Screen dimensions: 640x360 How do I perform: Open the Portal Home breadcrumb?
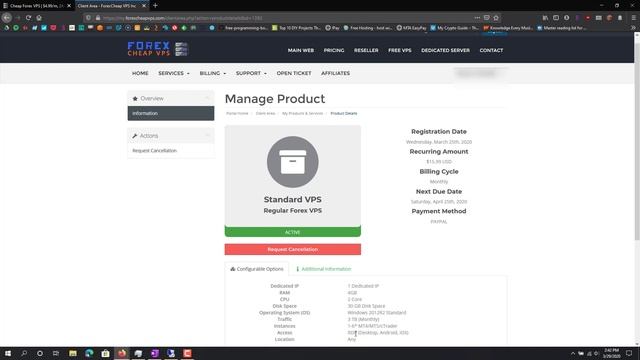click(237, 113)
